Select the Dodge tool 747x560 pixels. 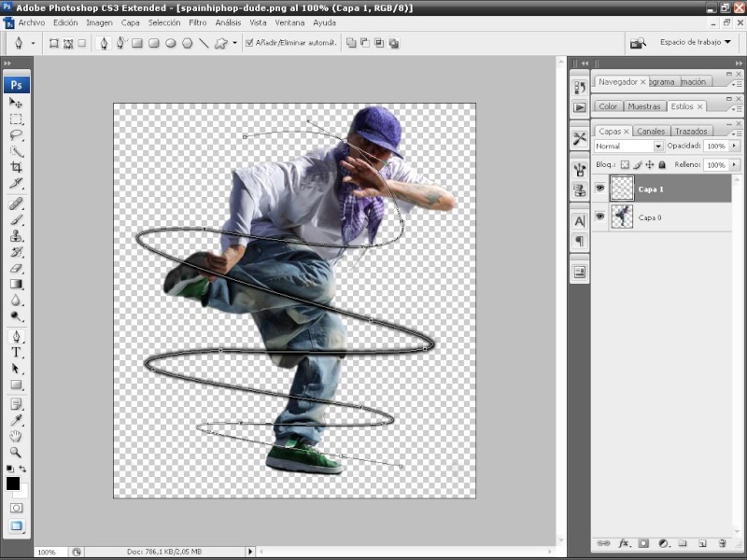(x=16, y=316)
